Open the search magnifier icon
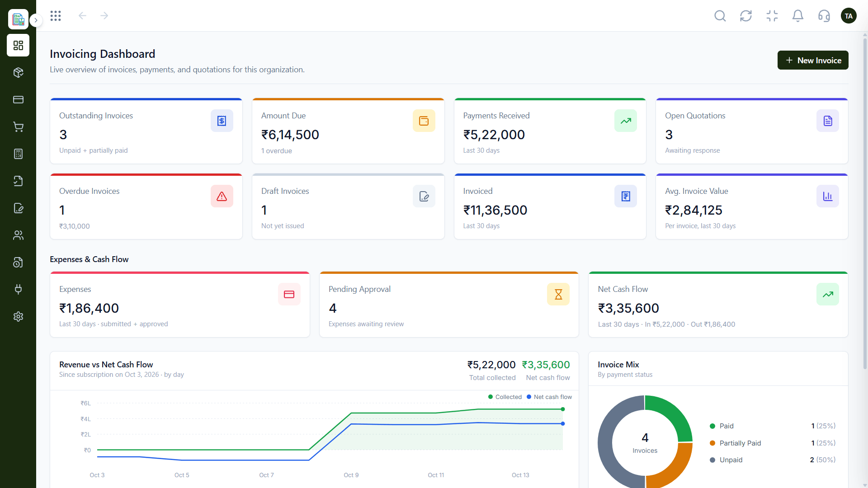The image size is (868, 488). coord(720,16)
